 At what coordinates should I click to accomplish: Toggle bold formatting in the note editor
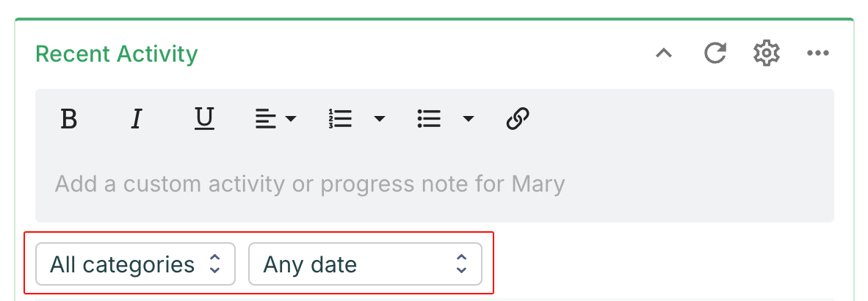click(x=69, y=119)
